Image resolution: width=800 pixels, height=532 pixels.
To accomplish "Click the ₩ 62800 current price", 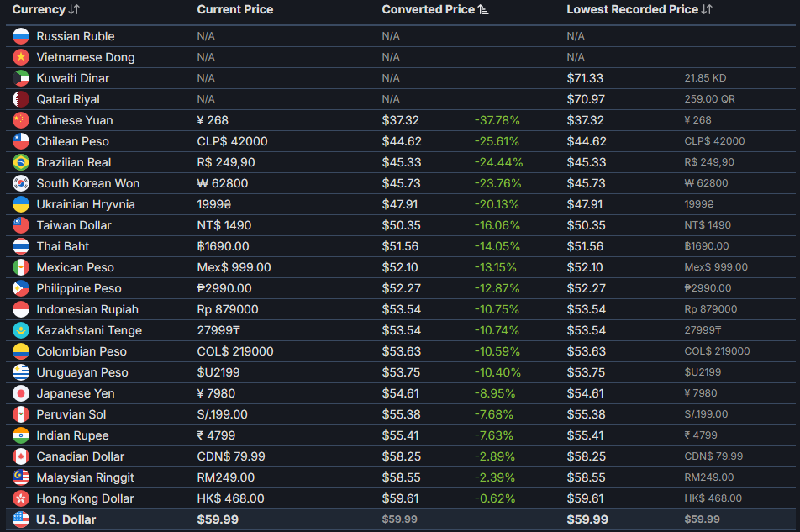I will pyautogui.click(x=223, y=183).
